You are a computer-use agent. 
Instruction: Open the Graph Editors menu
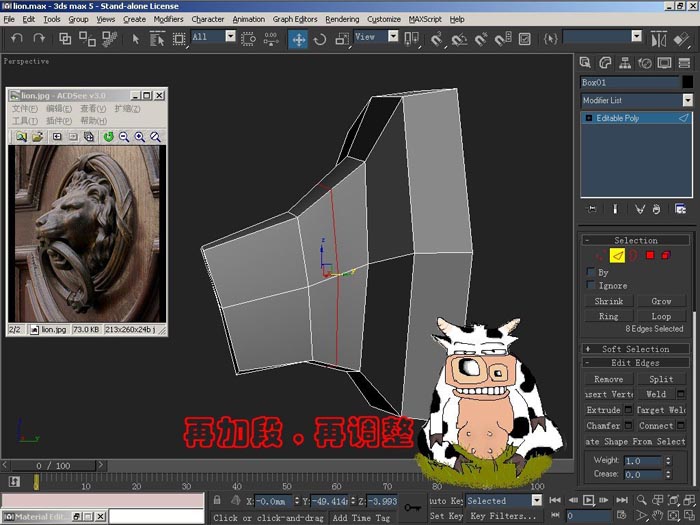tap(295, 19)
